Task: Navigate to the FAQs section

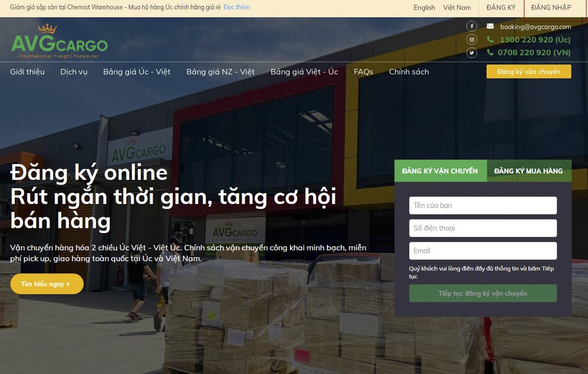Action: pyautogui.click(x=363, y=71)
